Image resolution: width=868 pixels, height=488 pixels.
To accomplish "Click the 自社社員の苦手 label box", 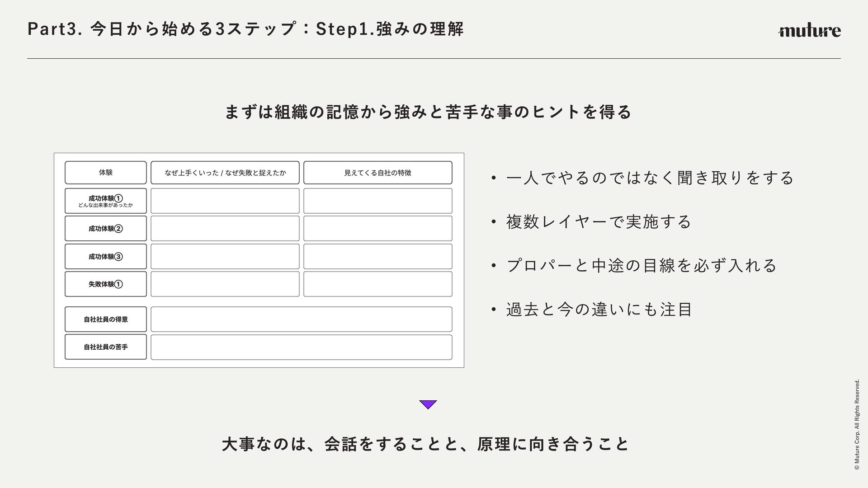I will [x=106, y=347].
